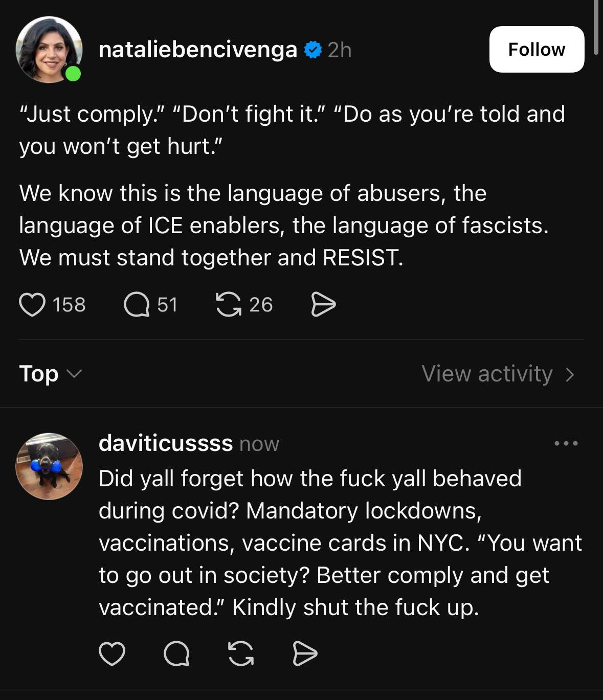603x700 pixels.
Task: Follow nataliebencivenga
Action: (x=537, y=50)
